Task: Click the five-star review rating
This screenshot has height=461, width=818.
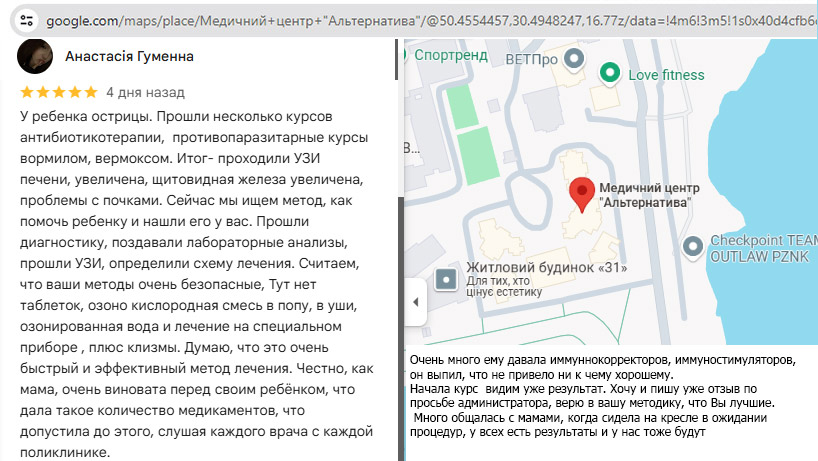Action: click(58, 92)
